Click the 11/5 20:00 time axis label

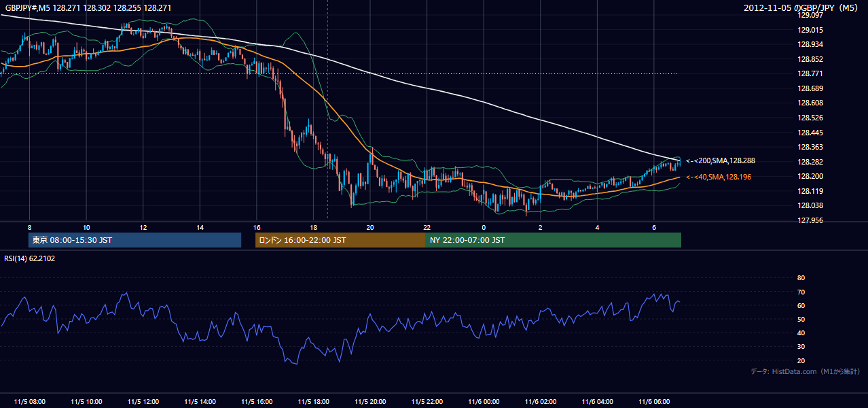point(370,402)
